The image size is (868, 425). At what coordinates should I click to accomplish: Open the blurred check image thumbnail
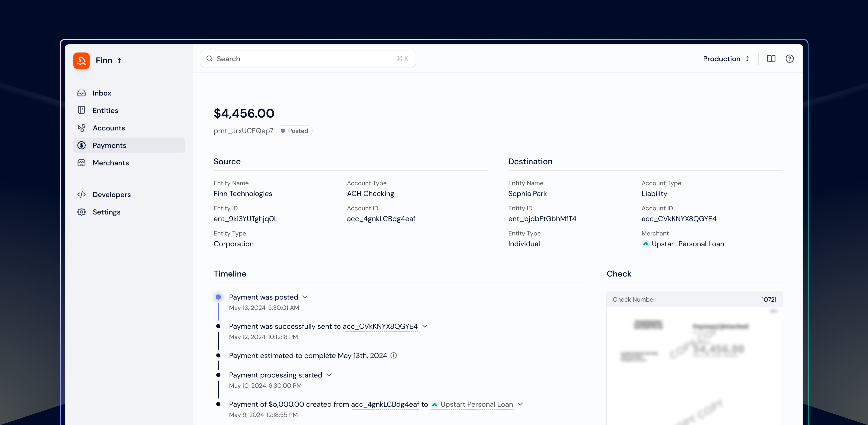(694, 366)
